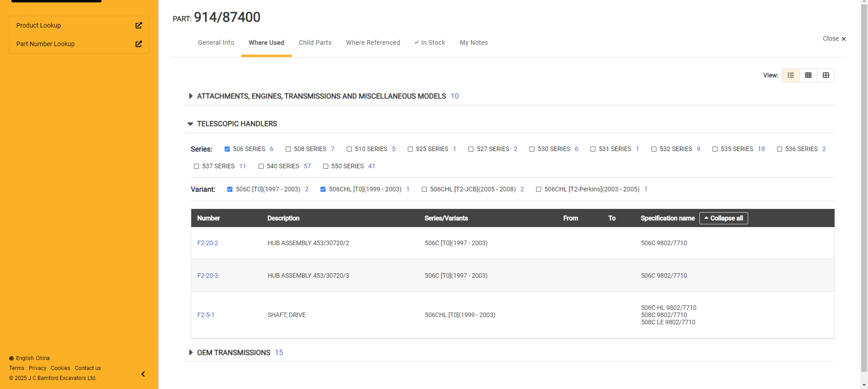Image resolution: width=868 pixels, height=389 pixels.
Task: Expand the OEM Transmissions section
Action: point(191,352)
